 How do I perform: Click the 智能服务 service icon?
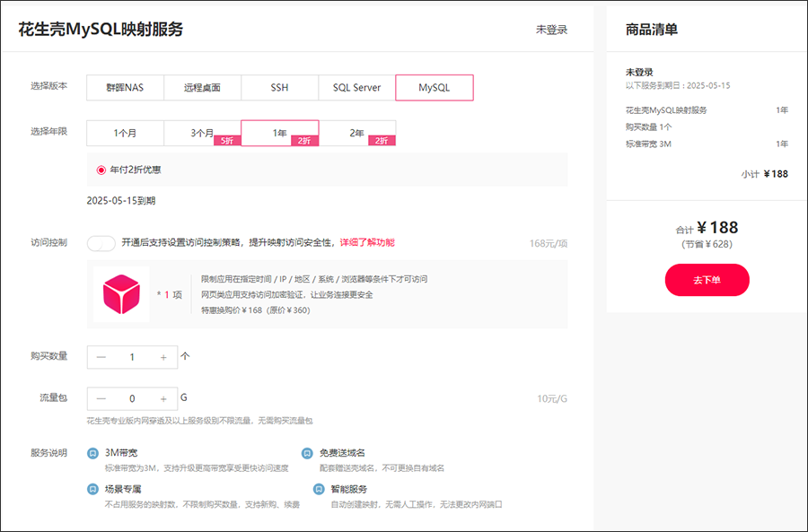click(x=319, y=489)
